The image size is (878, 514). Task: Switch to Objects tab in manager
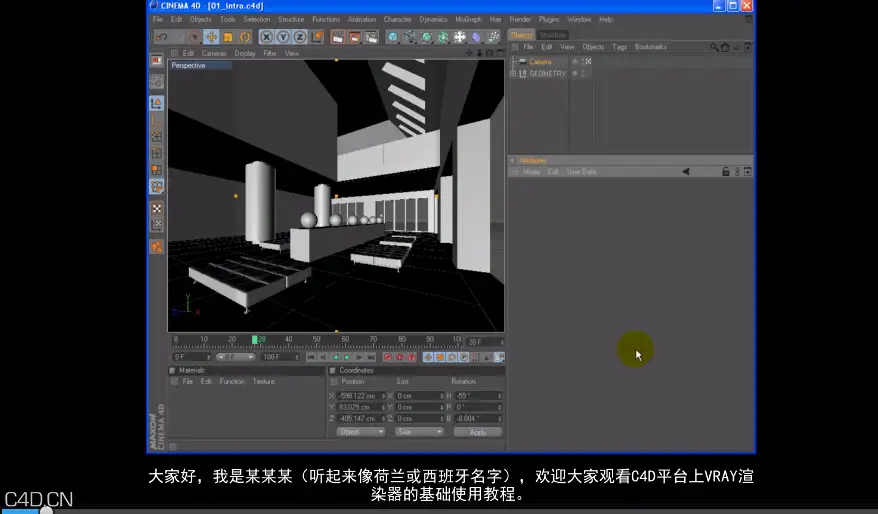click(521, 35)
